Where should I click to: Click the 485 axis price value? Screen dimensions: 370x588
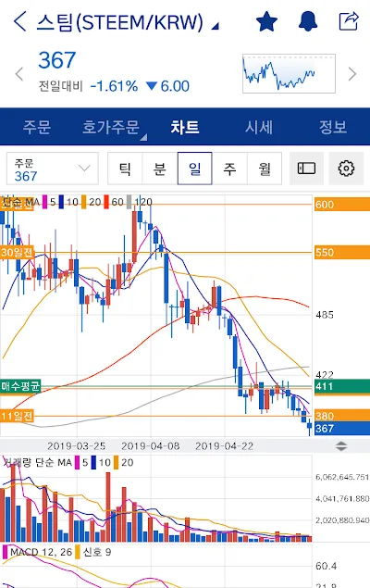click(x=325, y=315)
